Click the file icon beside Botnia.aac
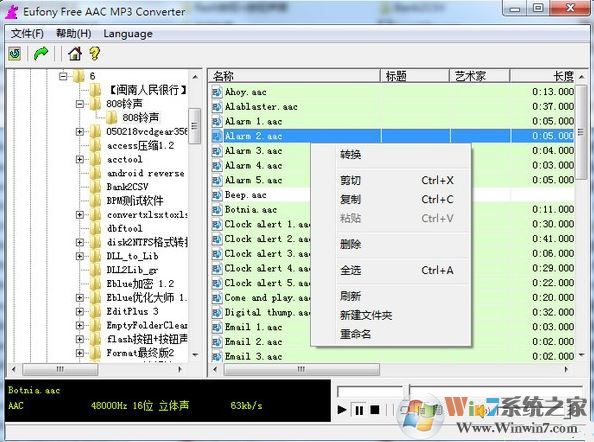Screen dimensions: 594x442 tap(217, 210)
